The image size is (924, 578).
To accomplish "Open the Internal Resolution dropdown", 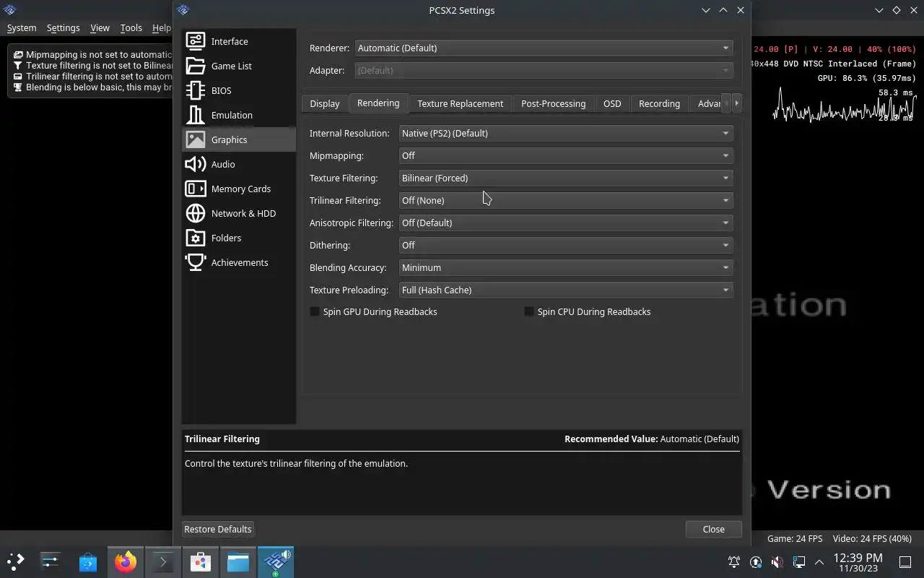I will coord(566,133).
